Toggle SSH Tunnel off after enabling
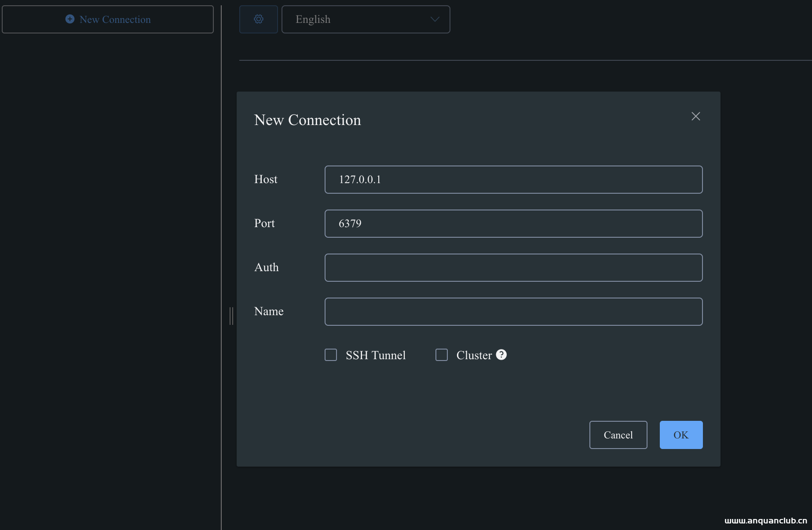This screenshot has width=812, height=530. click(330, 355)
